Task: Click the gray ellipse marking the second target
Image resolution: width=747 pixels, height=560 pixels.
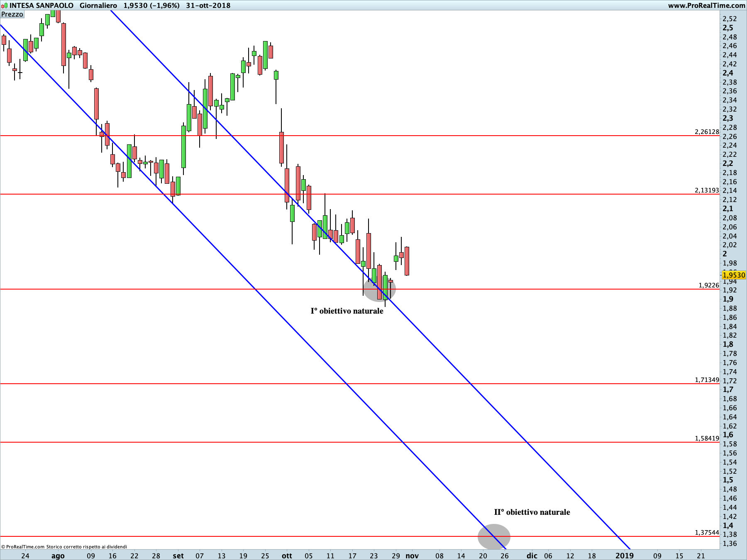Action: point(494,537)
